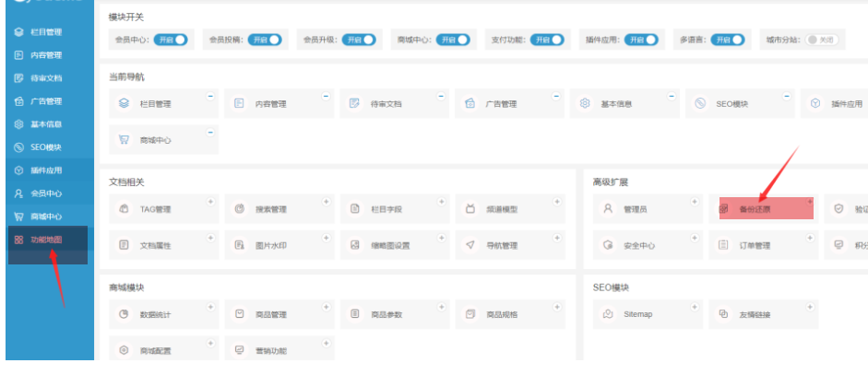Click the Sitemap map icon

click(608, 314)
